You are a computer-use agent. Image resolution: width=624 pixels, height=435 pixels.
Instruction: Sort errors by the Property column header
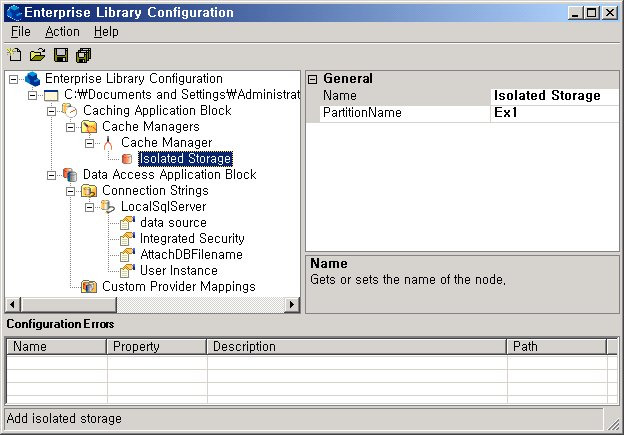tap(157, 346)
